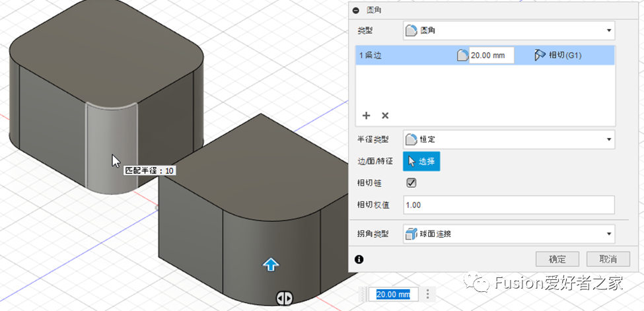Click the 相切(G1) continuity icon
The image size is (644, 311).
540,55
